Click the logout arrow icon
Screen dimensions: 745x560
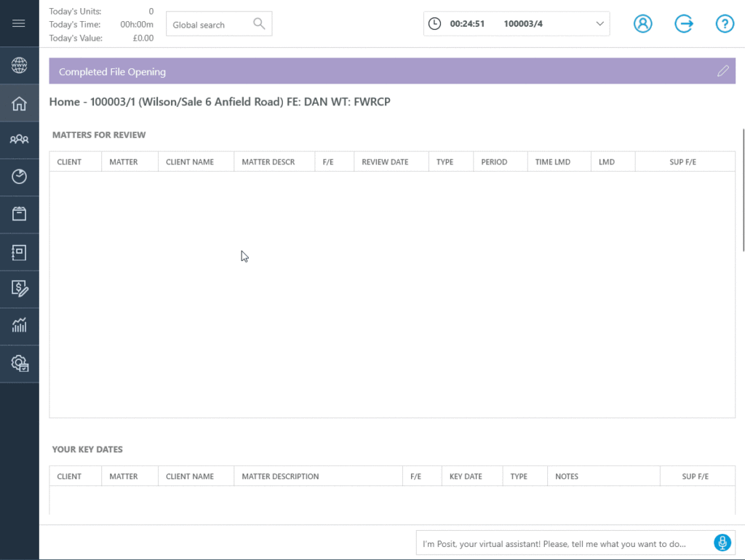tap(684, 23)
